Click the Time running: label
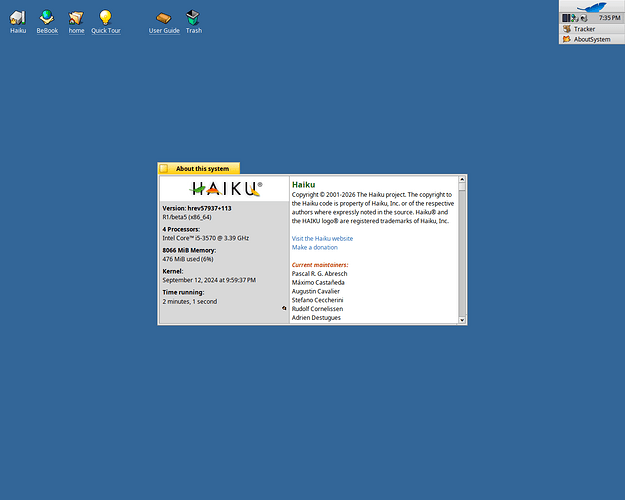 click(183, 292)
